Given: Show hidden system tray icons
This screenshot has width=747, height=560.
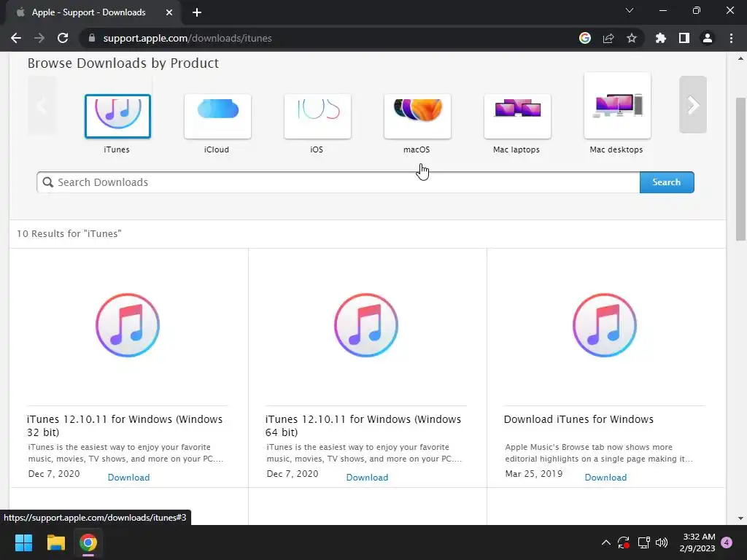Looking at the screenshot, I should click(x=606, y=542).
